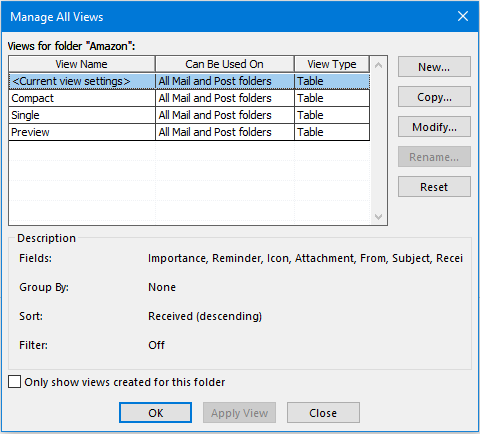Click the View Type column header
480x434 pixels.
(x=332, y=64)
